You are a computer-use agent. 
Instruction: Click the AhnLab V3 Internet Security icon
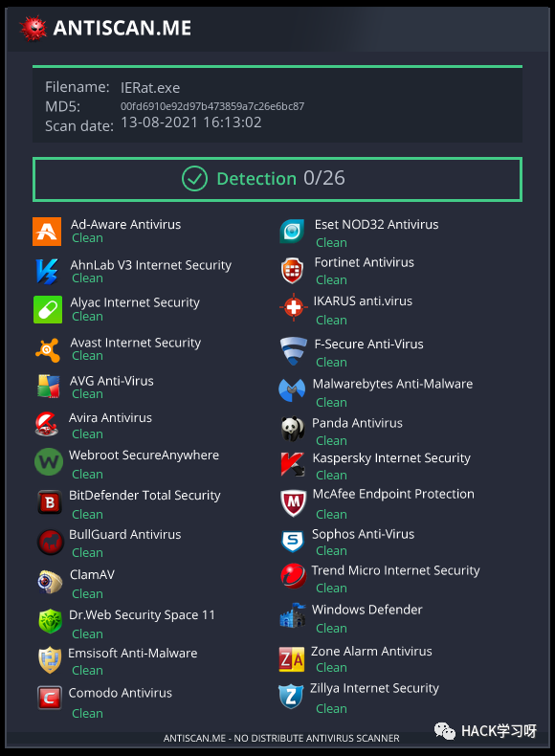pyautogui.click(x=47, y=271)
